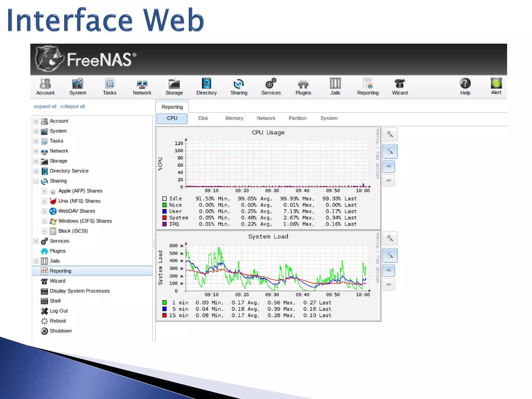This screenshot has width=532, height=399.
Task: Zoom out the System Load graph
Action: click(390, 255)
